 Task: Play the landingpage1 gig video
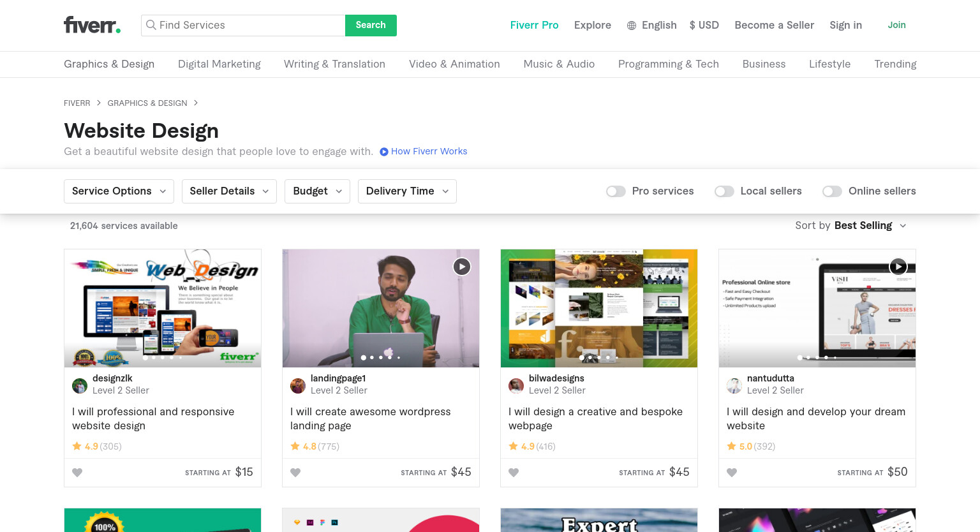[462, 267]
